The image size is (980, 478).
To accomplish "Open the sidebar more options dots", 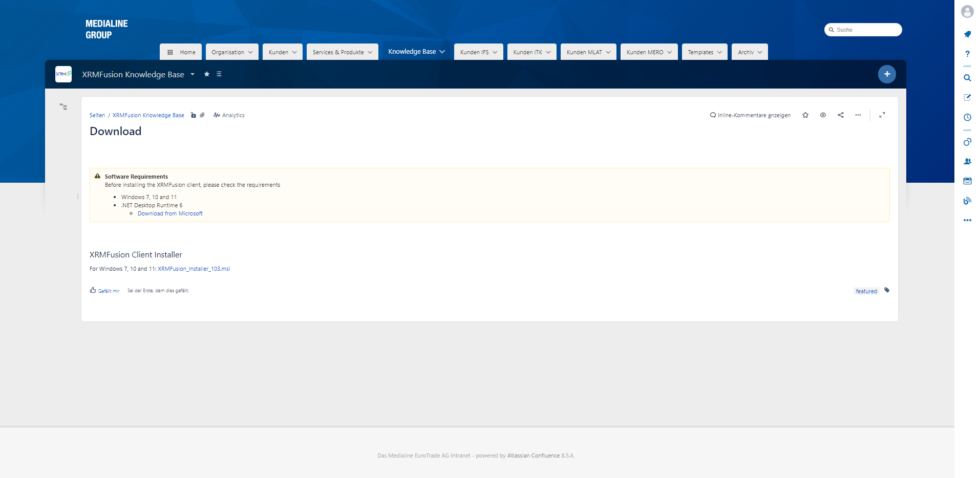I will point(967,220).
